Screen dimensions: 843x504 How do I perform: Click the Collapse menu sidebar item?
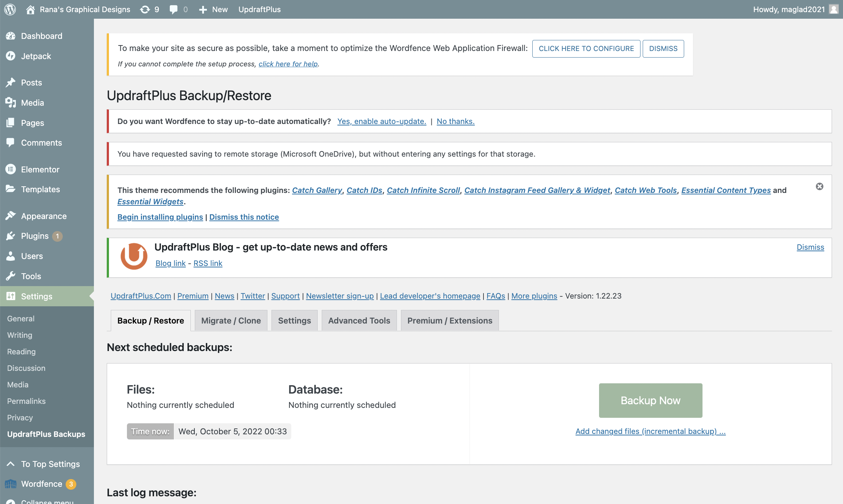[x=47, y=501]
